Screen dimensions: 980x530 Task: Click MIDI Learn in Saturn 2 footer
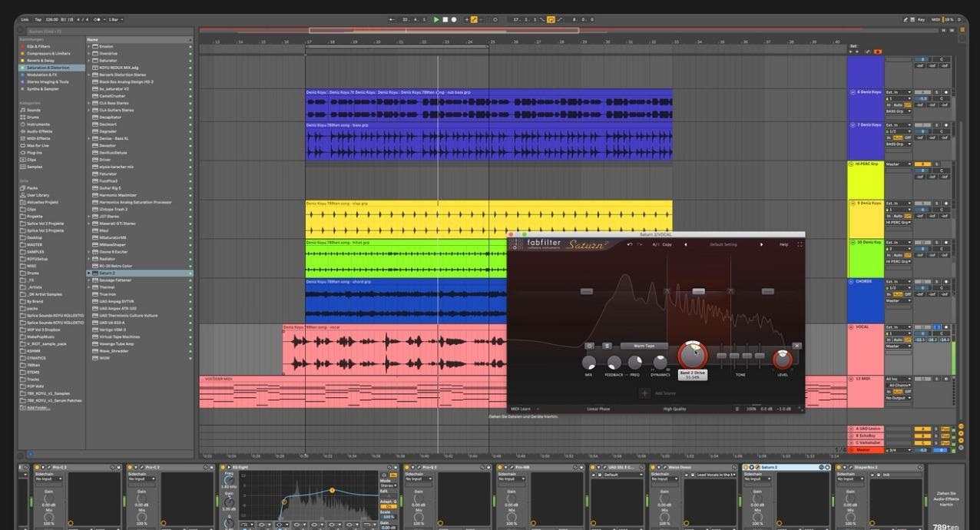pos(521,409)
